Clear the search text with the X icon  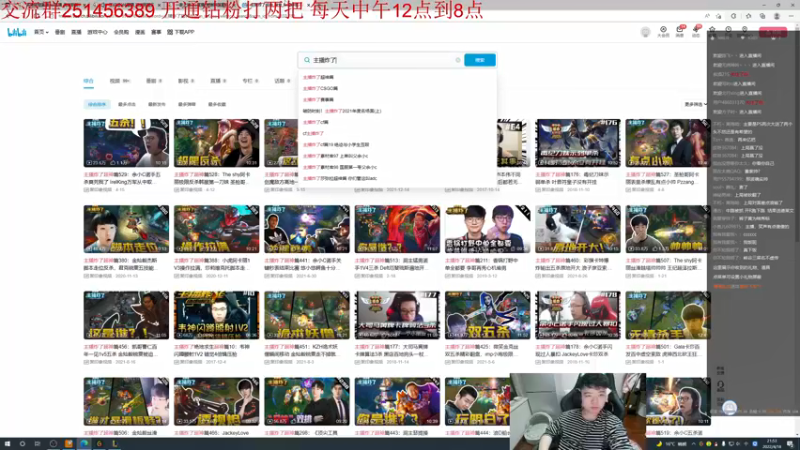click(x=458, y=60)
